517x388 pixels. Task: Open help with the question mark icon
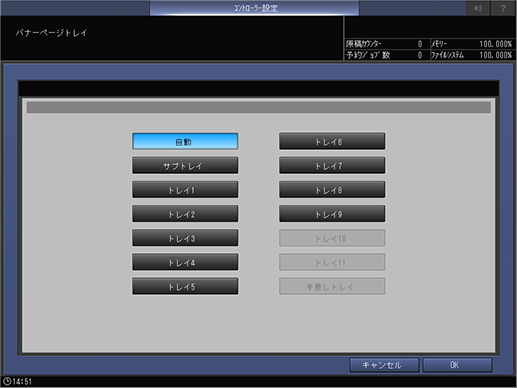coord(503,8)
